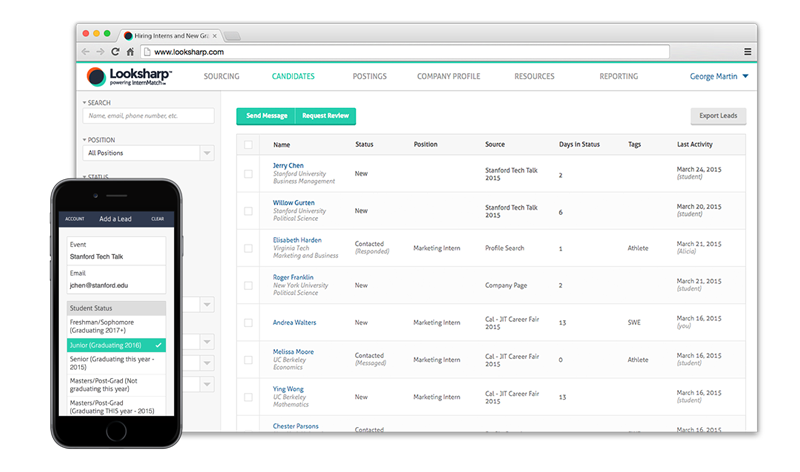Click the browser address bar
This screenshot has width=800, height=472.
[405, 52]
